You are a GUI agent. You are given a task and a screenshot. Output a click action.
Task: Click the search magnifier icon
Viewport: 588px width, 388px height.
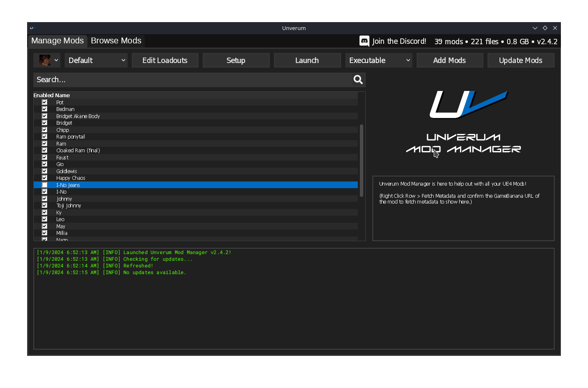358,80
